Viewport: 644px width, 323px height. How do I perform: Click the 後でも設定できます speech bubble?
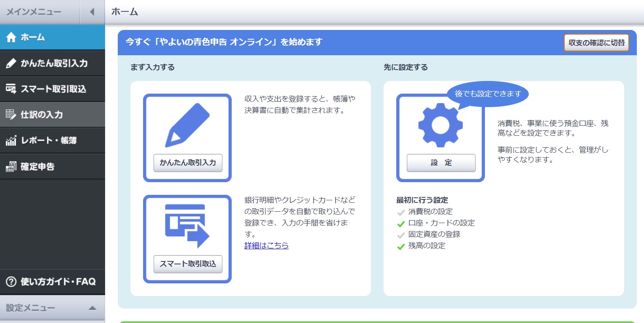487,94
